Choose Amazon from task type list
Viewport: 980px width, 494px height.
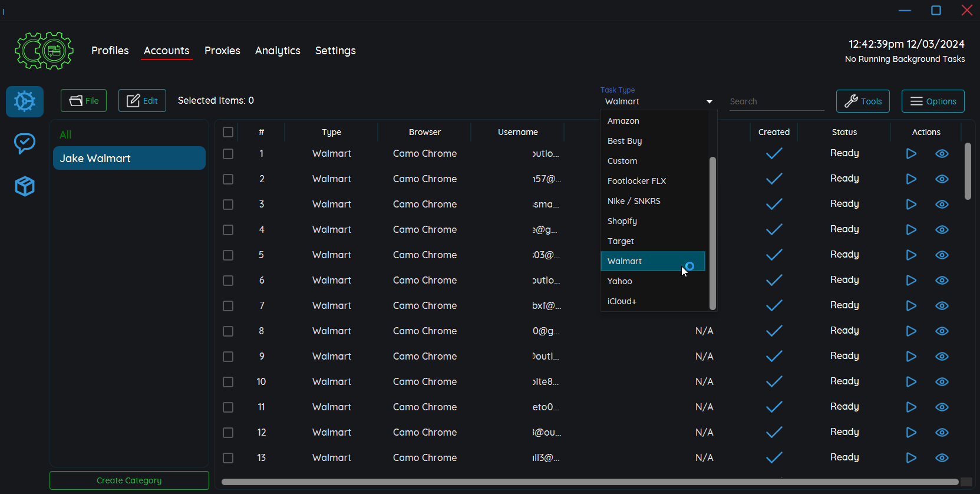click(623, 121)
